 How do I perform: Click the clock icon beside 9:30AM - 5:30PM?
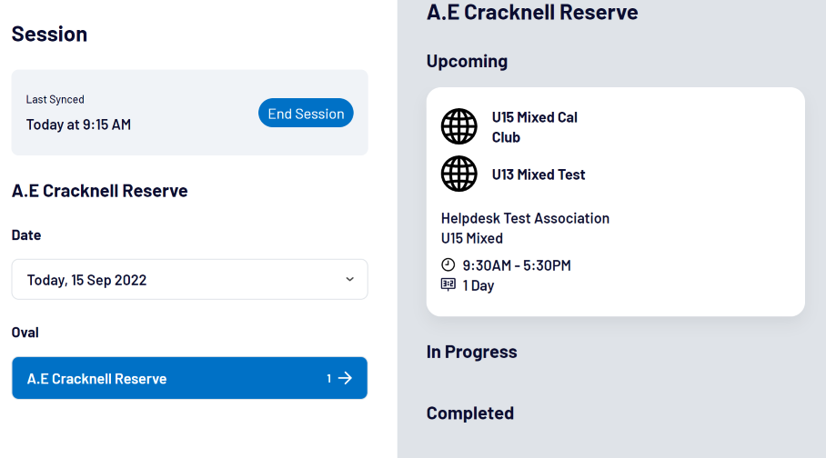tap(448, 265)
